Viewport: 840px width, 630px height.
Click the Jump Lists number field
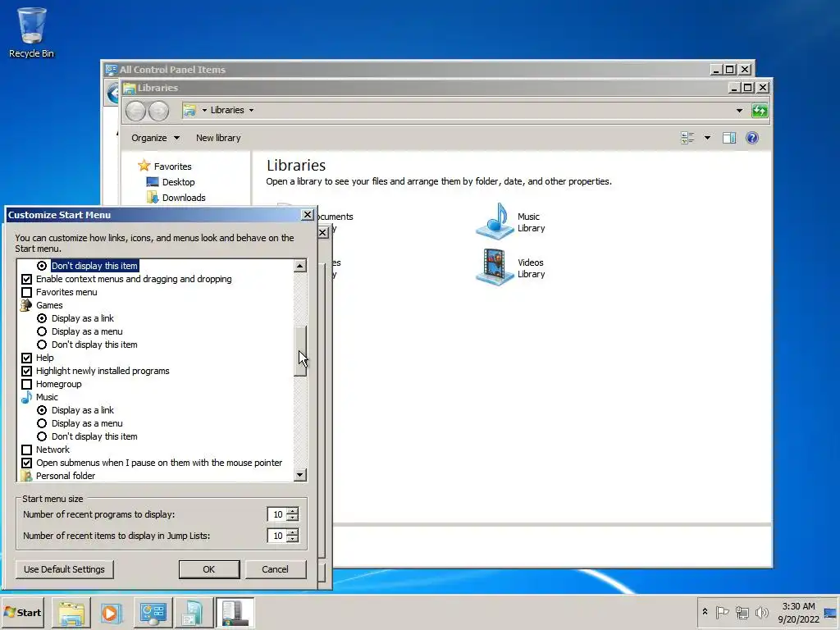pyautogui.click(x=277, y=536)
